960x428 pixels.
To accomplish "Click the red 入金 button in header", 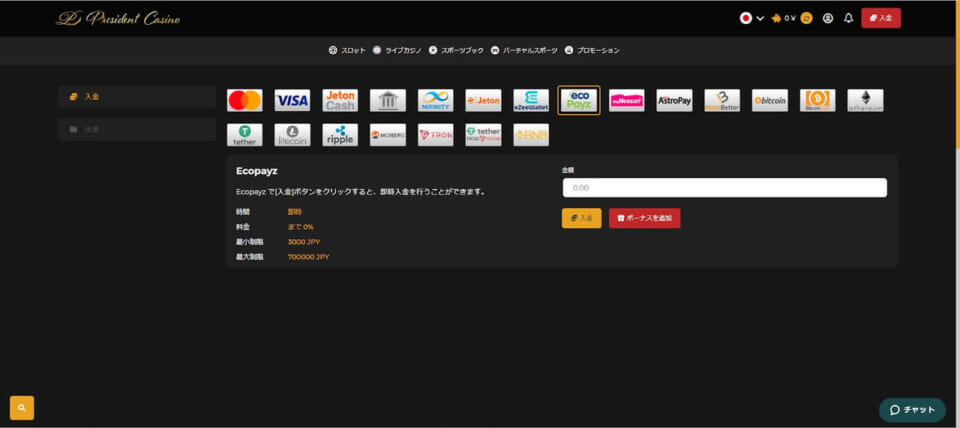I will (x=881, y=18).
